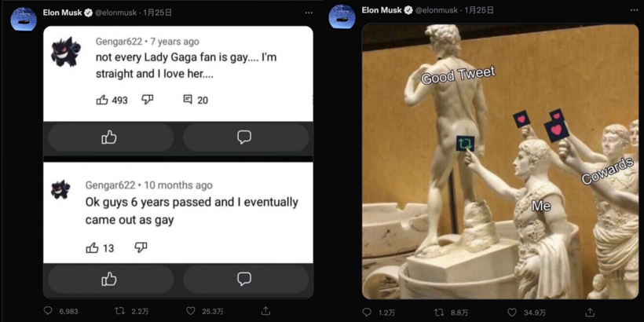
Task: Click the 1月25日 date on the statue meme tweet
Action: pyautogui.click(x=479, y=10)
